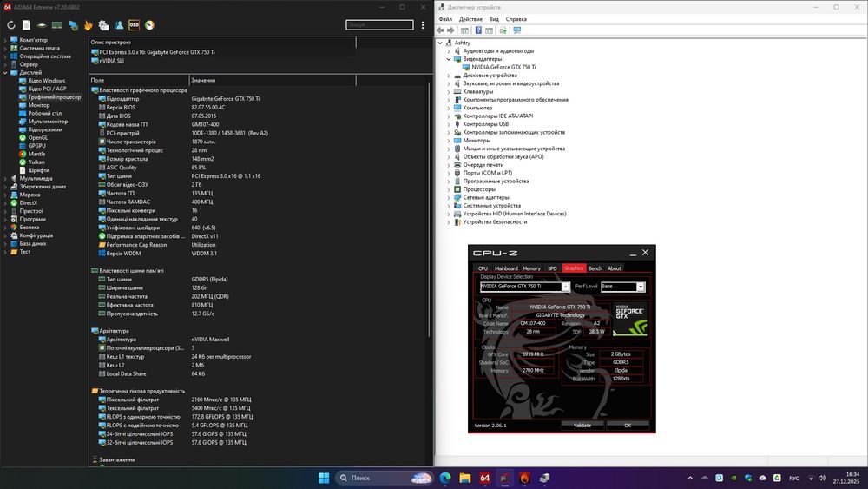The image size is (868, 489).
Task: Click the blue Help icon in Device Manager toolbar
Action: point(478,30)
